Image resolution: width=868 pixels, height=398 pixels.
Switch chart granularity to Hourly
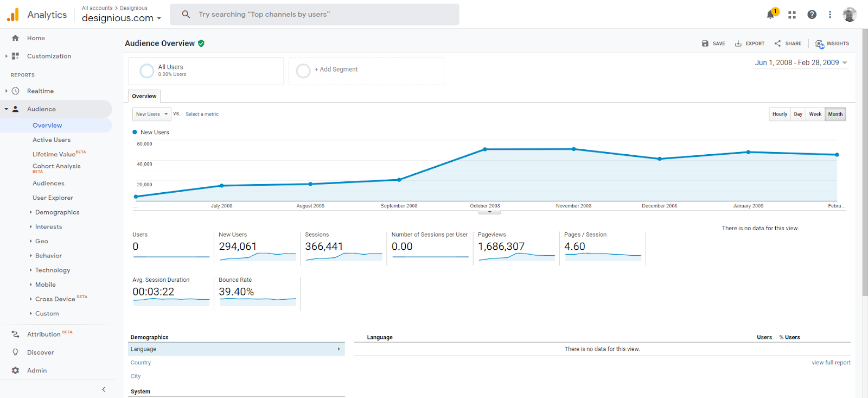[x=780, y=114]
